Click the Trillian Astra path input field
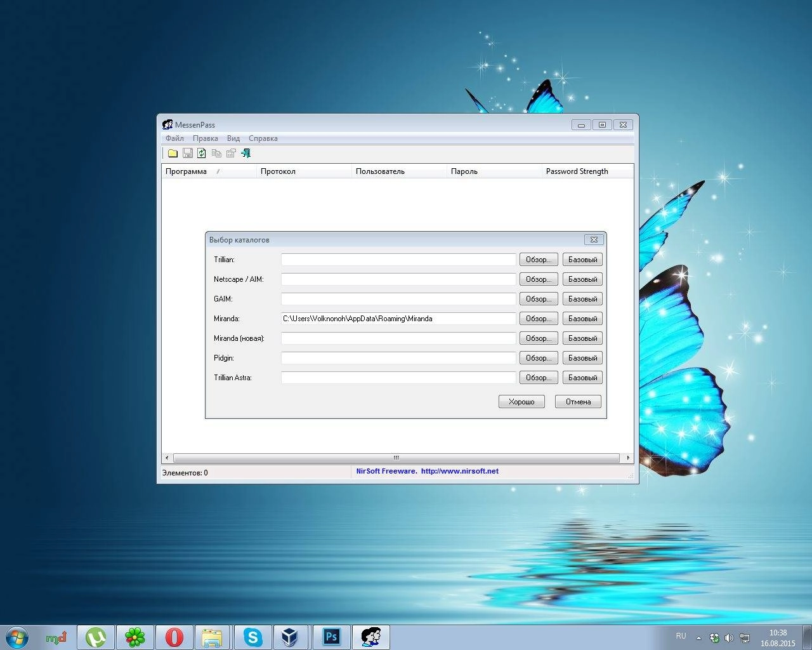The width and height of the screenshot is (812, 650). [x=398, y=378]
